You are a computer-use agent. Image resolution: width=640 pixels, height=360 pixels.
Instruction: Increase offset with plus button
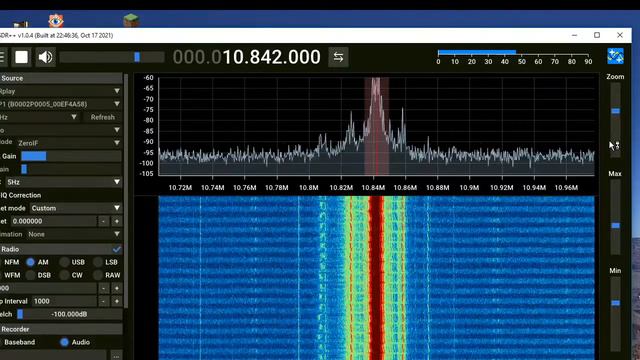117,221
